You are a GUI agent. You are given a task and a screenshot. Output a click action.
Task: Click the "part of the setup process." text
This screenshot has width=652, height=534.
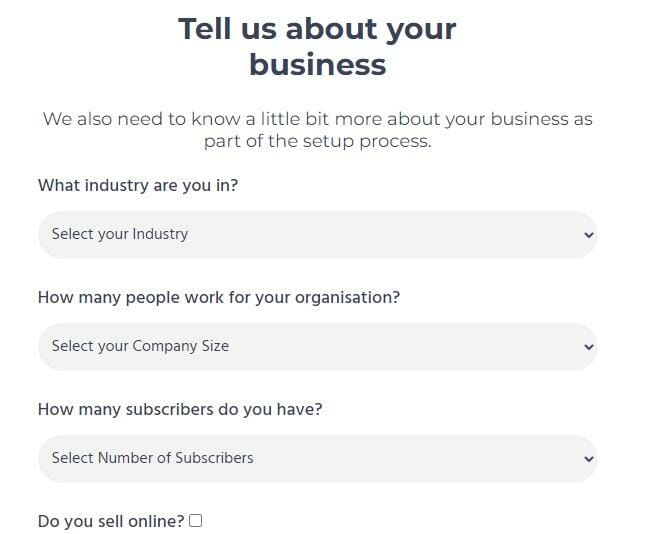pyautogui.click(x=317, y=141)
